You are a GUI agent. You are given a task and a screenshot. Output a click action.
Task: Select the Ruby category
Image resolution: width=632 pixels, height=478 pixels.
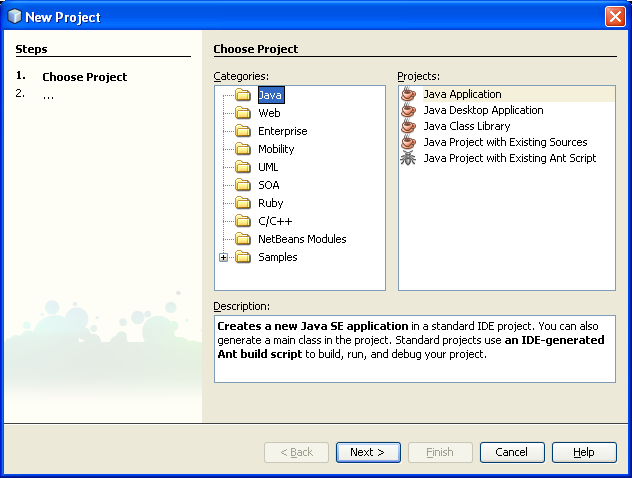tap(270, 203)
